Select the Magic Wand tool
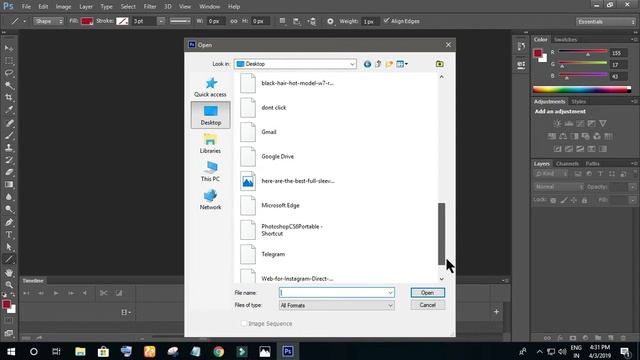Image resolution: width=640 pixels, height=360 pixels. [9, 85]
